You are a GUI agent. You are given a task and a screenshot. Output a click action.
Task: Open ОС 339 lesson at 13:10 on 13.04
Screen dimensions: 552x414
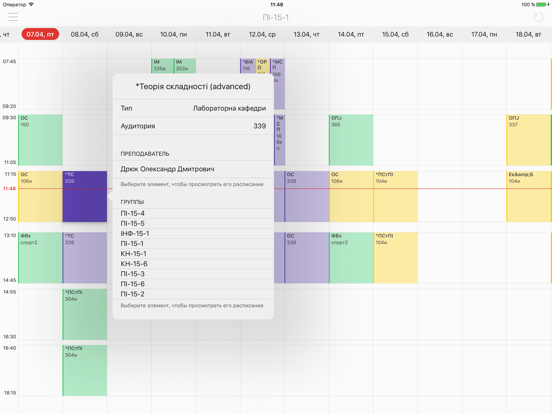307,258
